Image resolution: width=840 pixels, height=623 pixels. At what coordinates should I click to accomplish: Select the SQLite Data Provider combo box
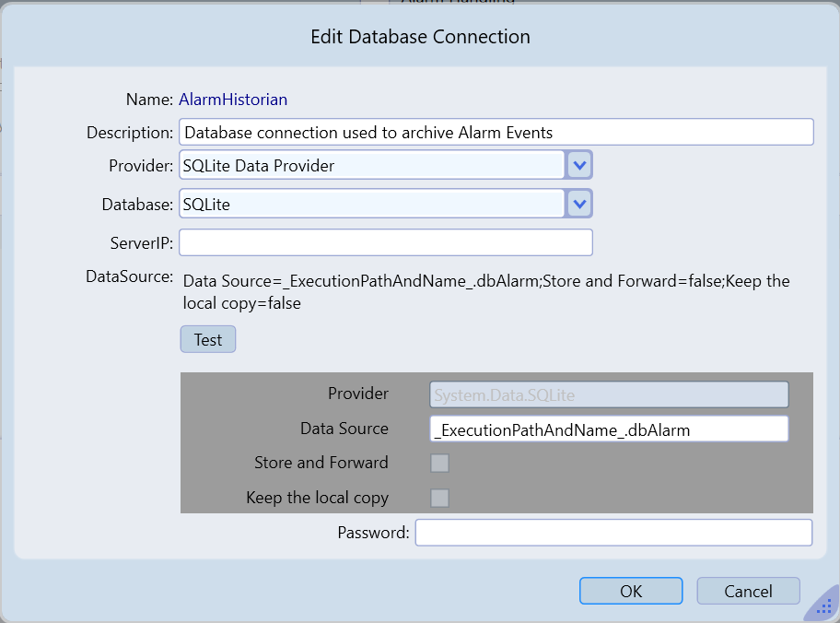[371, 166]
